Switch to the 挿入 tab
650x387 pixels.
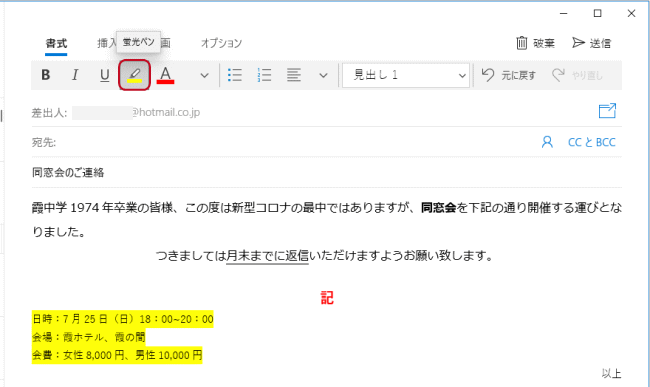107,43
